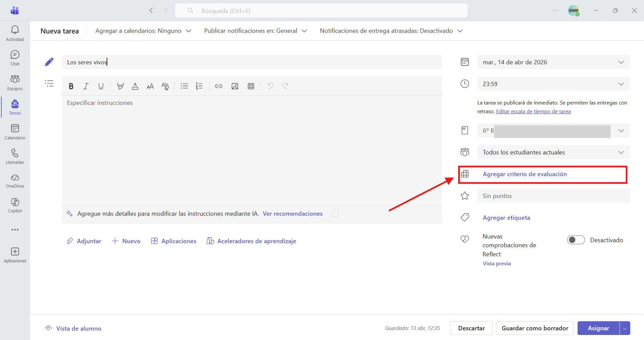Toggle Reflect check-ins switch on
This screenshot has width=644, height=340.
[x=576, y=240]
